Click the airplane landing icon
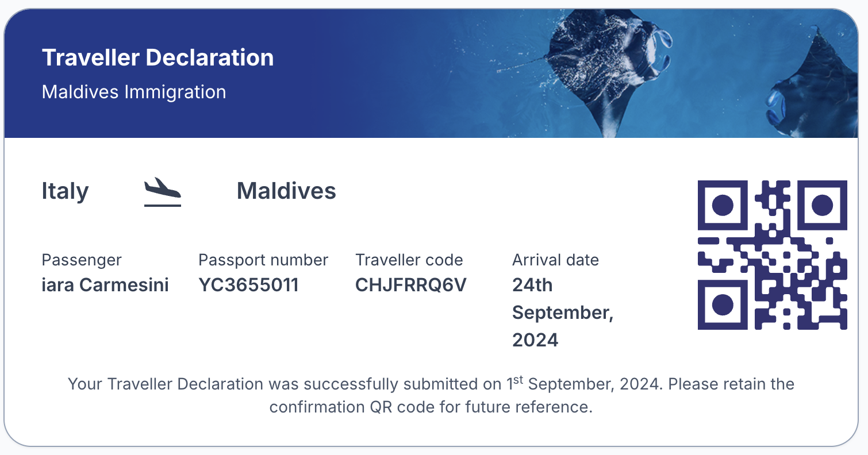Viewport: 868px width, 455px height. click(162, 192)
